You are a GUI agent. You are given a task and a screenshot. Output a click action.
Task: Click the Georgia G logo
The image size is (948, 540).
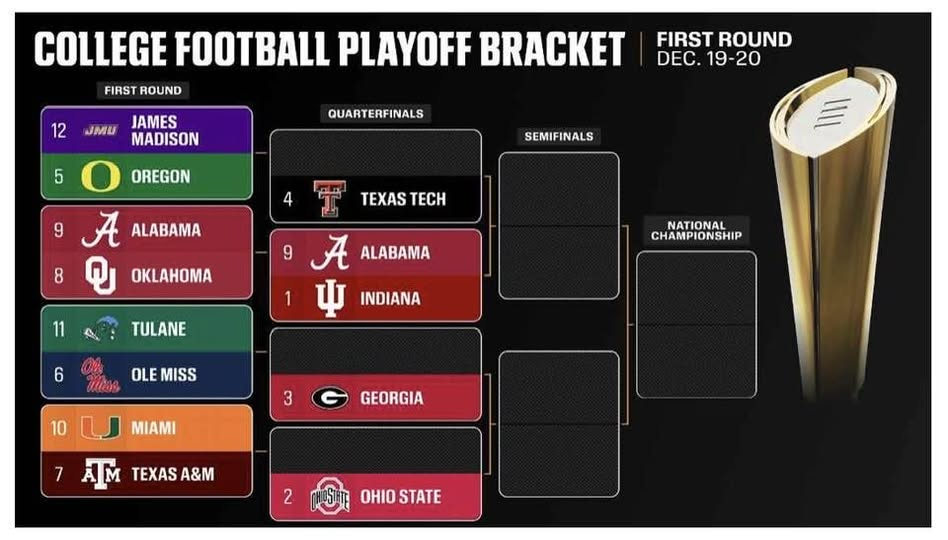329,398
